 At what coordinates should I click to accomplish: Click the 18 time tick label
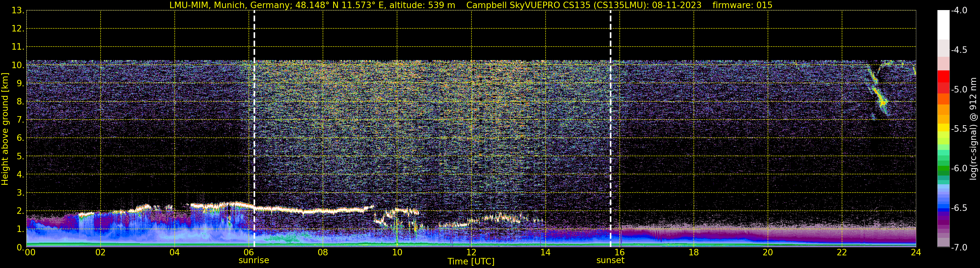[x=694, y=252]
